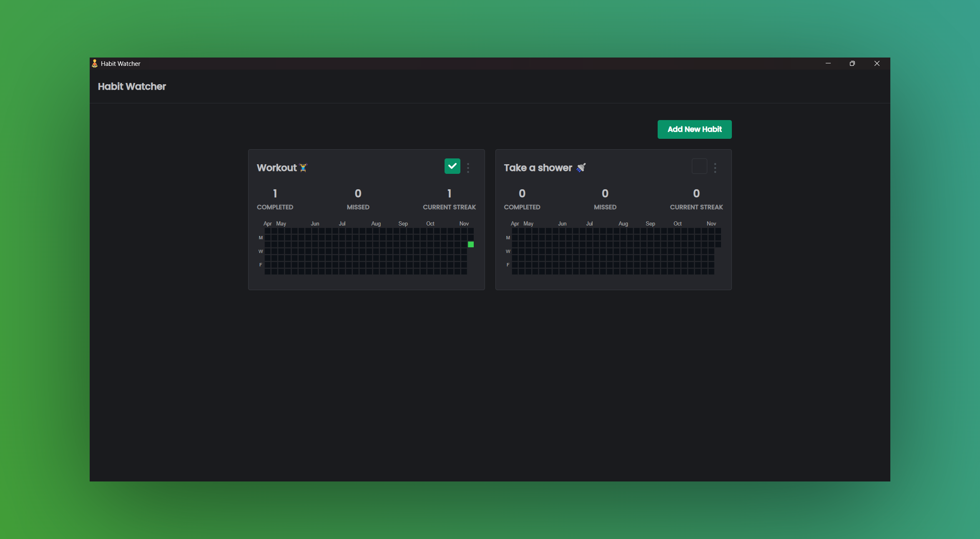Click the Take a shower habit title
Image resolution: width=980 pixels, height=539 pixels.
click(538, 168)
